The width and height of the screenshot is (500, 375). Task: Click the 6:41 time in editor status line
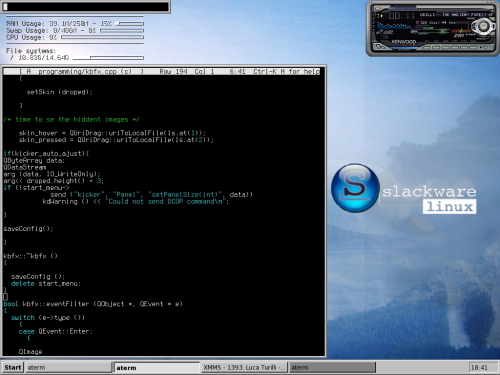pos(237,71)
